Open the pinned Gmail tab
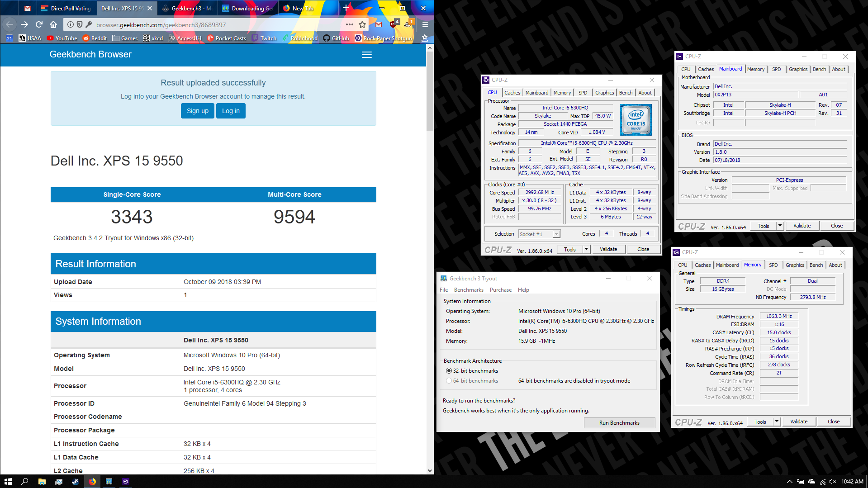Image resolution: width=868 pixels, height=488 pixels. pyautogui.click(x=28, y=8)
